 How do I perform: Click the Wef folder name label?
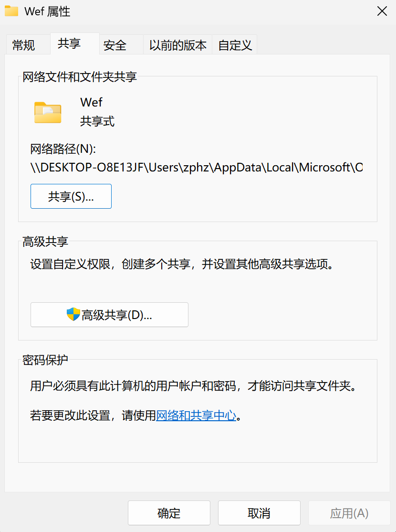coord(91,102)
